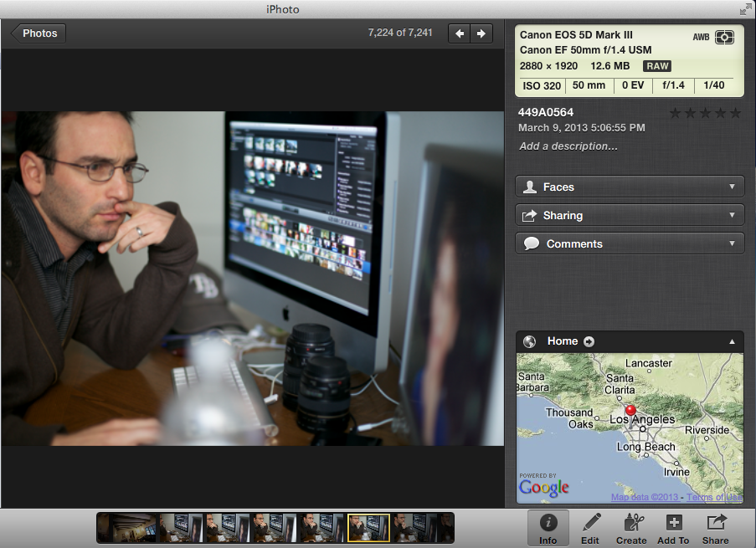Expand the Faces section
This screenshot has height=548, width=756.
tap(630, 187)
